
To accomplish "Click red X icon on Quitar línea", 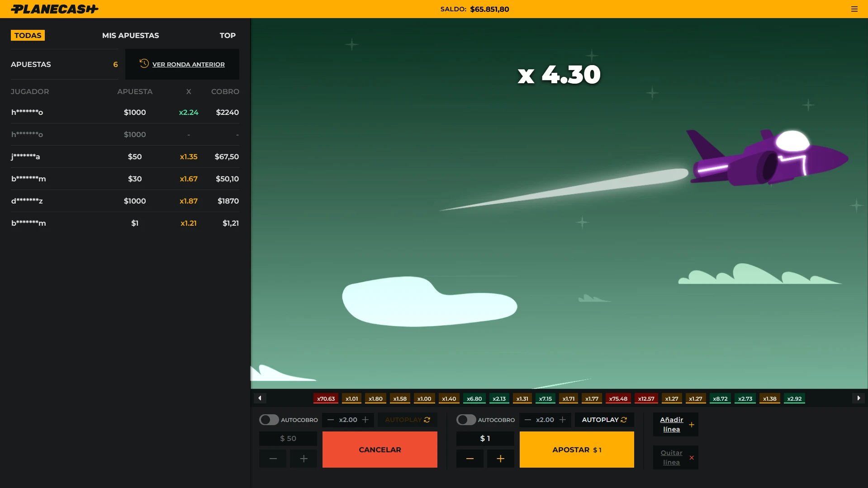I will tap(691, 458).
